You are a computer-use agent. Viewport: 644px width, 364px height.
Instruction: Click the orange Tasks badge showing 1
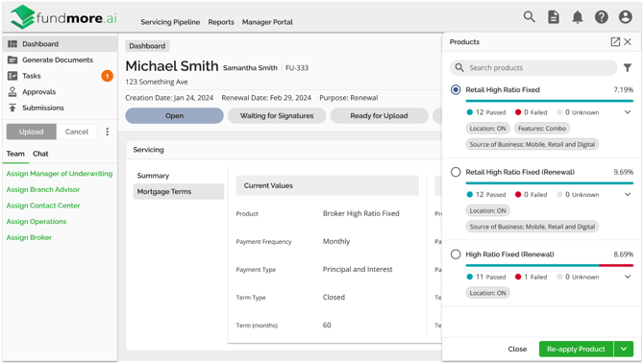tap(108, 76)
